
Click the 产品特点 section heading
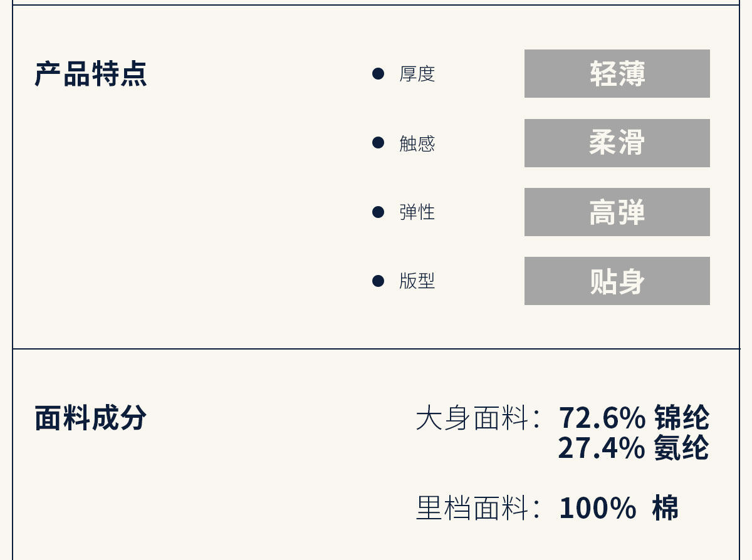pos(90,74)
